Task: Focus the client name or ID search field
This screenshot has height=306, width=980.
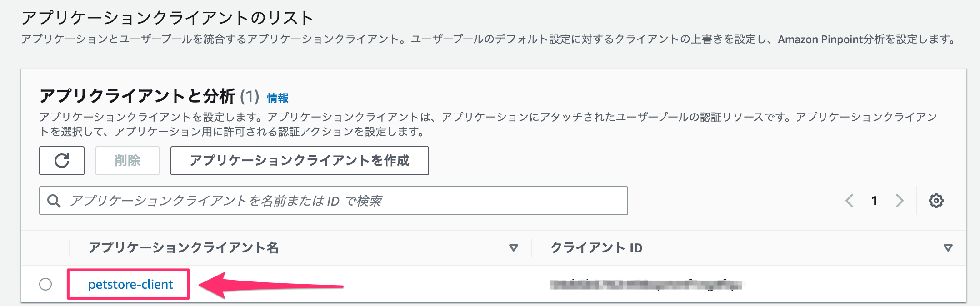Action: 334,201
